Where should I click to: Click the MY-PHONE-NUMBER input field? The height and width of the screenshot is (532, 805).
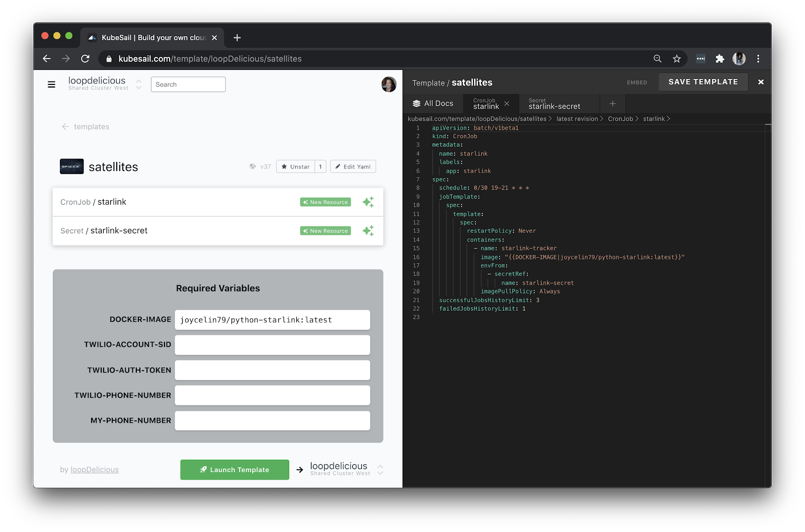point(272,420)
